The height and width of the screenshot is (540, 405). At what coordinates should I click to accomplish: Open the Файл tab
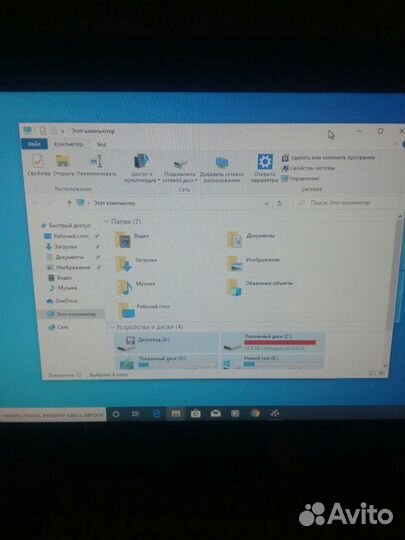point(34,144)
